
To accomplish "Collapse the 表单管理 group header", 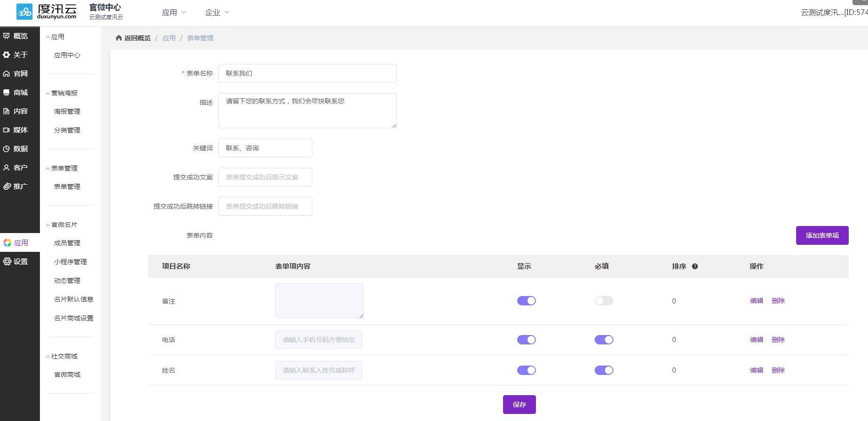I will click(x=62, y=168).
